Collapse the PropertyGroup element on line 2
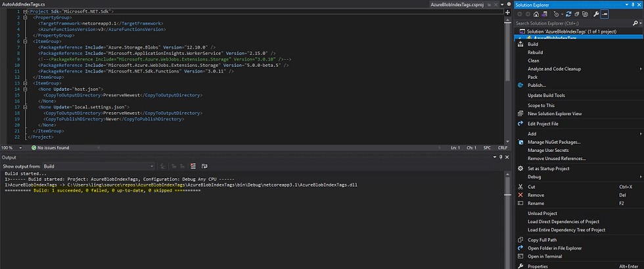Image resolution: width=644 pixels, height=269 pixels. [x=25, y=18]
